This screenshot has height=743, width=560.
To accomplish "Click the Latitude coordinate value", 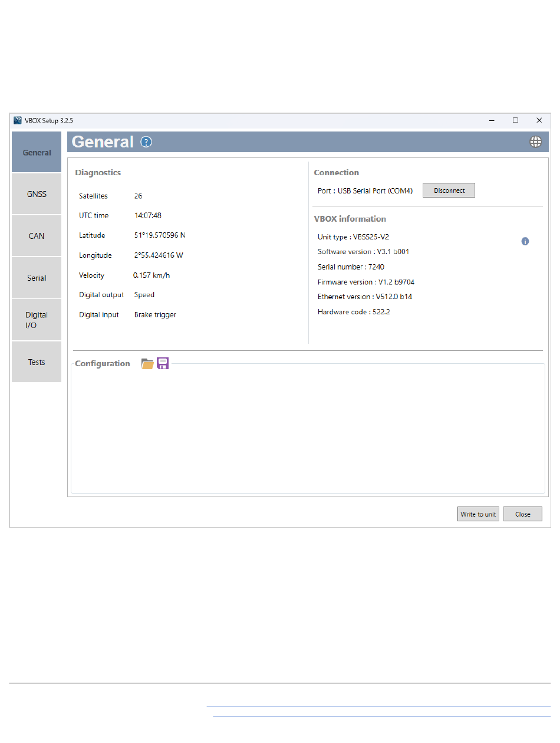I will pos(160,235).
